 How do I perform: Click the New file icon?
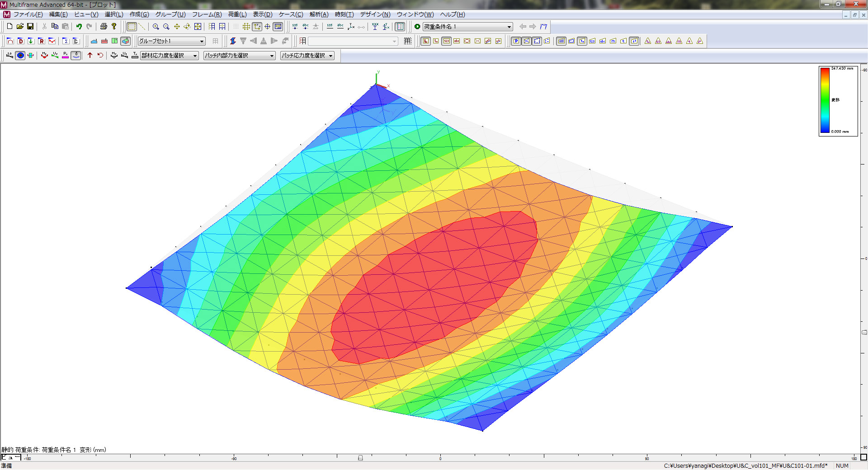[x=9, y=27]
